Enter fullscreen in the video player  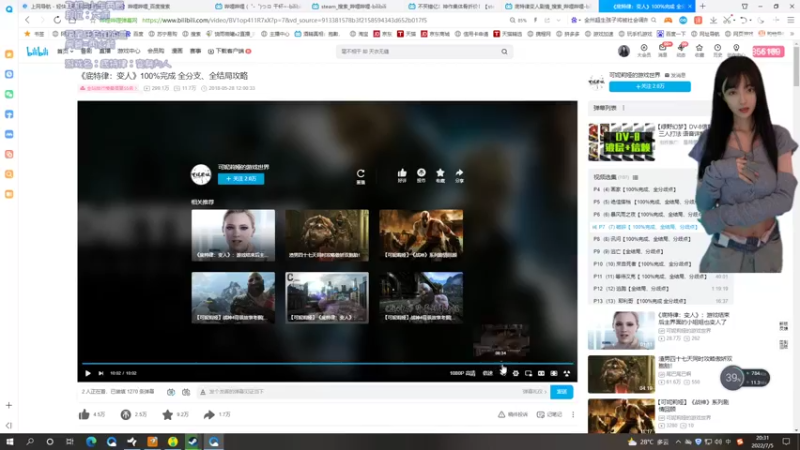(x=567, y=373)
